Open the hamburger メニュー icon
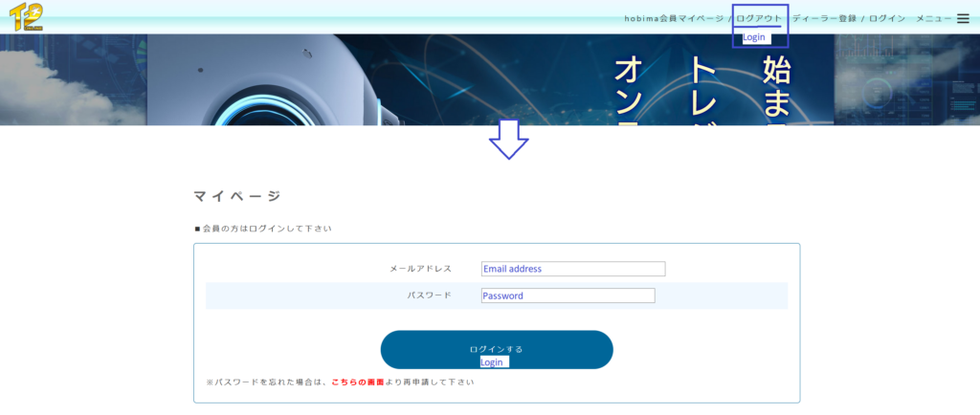This screenshot has height=415, width=980. [x=963, y=18]
